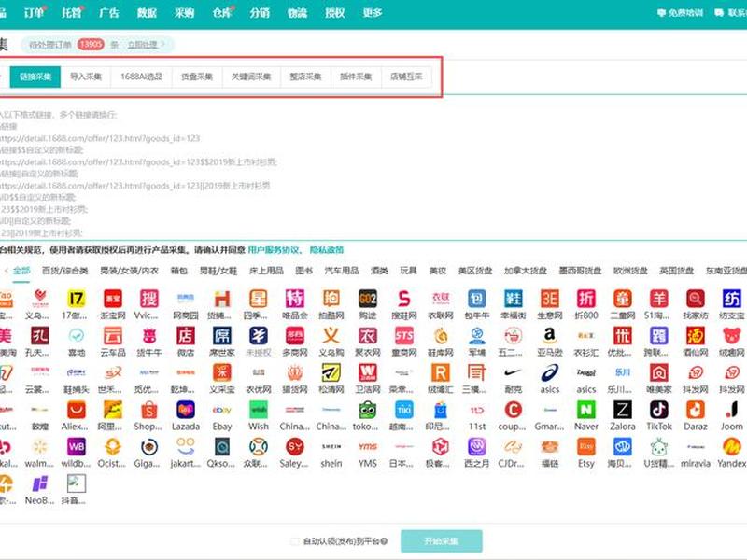Select the 唯美家 platform icon
Screen dimensions: 747x560
tap(659, 372)
